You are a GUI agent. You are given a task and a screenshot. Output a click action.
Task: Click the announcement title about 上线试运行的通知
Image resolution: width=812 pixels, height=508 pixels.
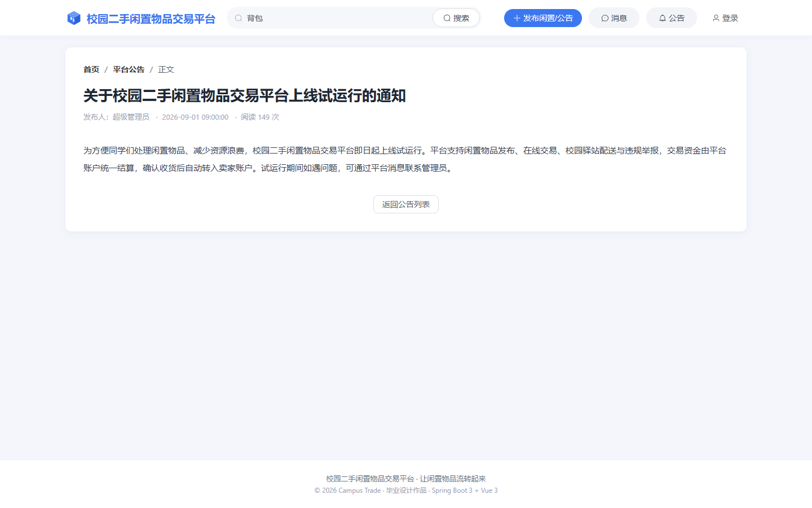[245, 96]
